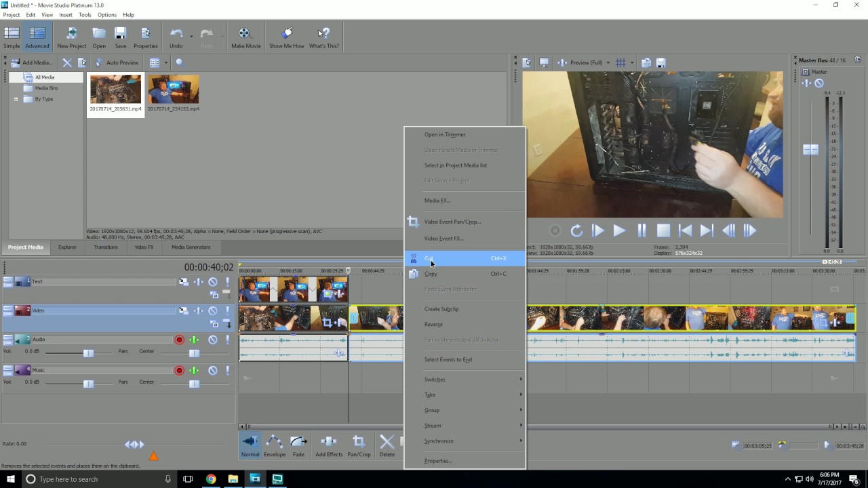Click the Windows search box
This screenshot has width=868, height=488.
[98, 479]
